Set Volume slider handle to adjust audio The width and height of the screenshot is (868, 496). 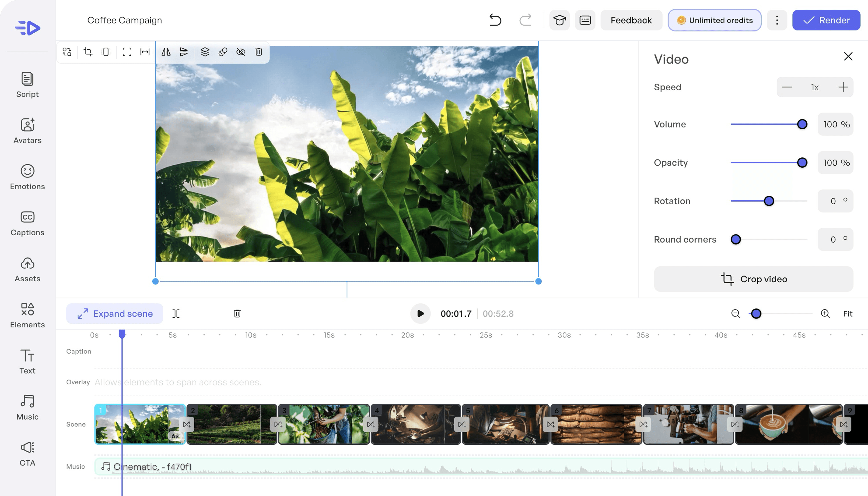pyautogui.click(x=802, y=124)
